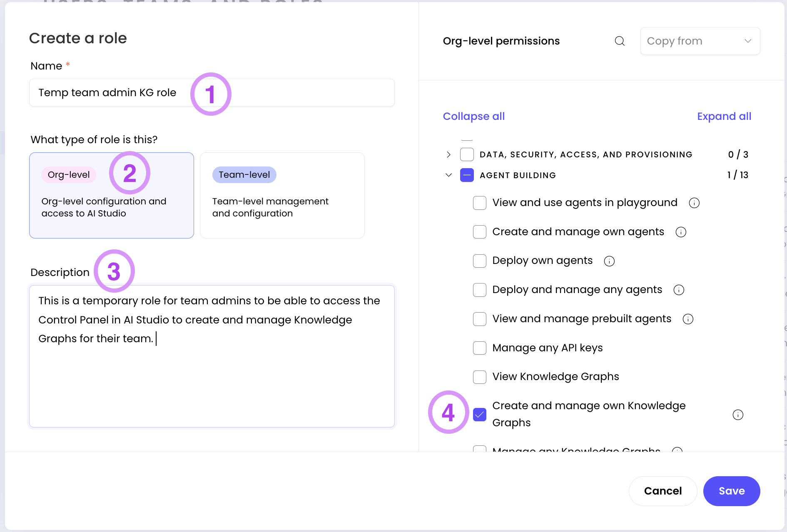Focus the role Name input field
The width and height of the screenshot is (787, 532).
tap(212, 92)
